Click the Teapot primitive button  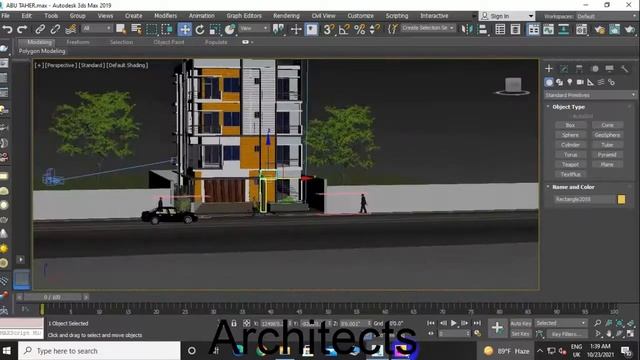[x=570, y=164]
